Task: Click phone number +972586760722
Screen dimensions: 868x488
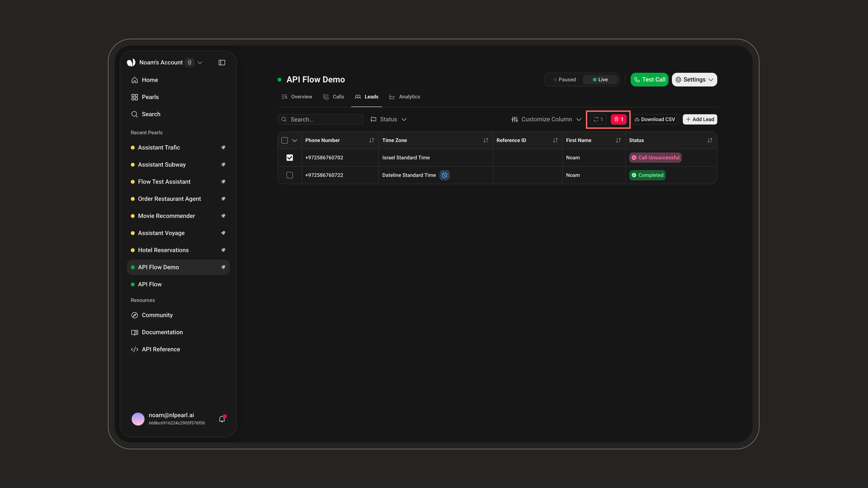Action: tap(324, 175)
